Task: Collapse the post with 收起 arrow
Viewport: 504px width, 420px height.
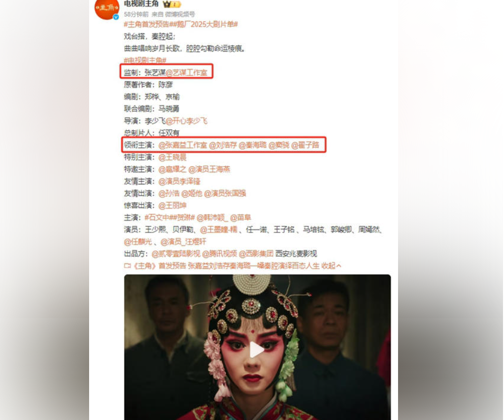Action: tap(331, 266)
